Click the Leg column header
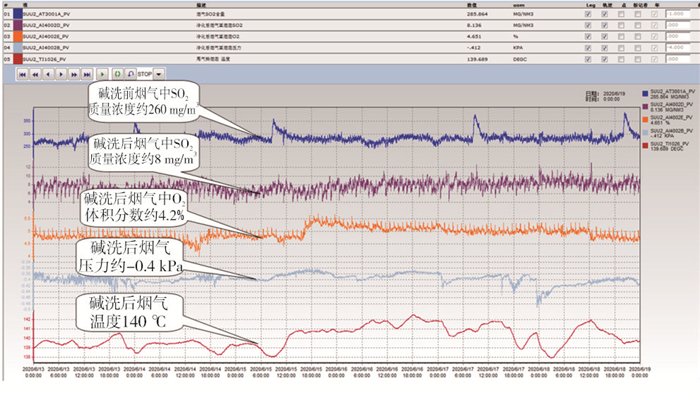The image size is (700, 393). (x=590, y=5)
